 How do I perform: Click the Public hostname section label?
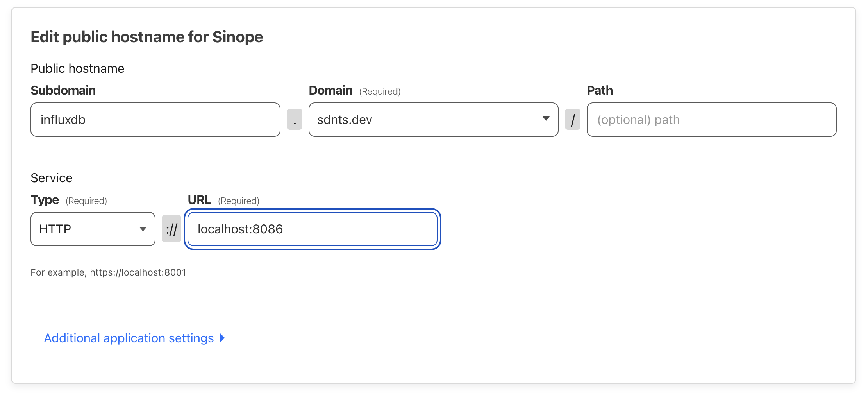(x=77, y=68)
